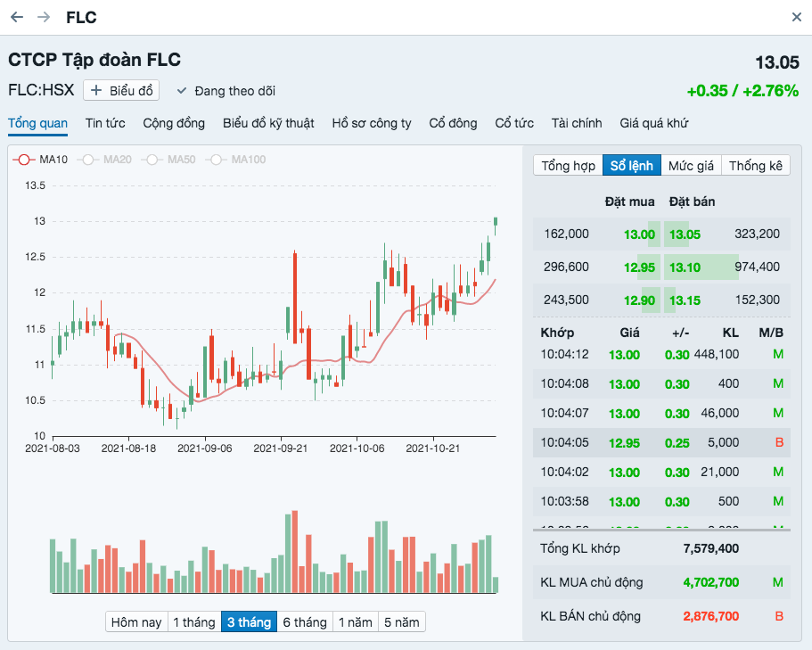The width and height of the screenshot is (812, 650).
Task: Select the Sổ lệnh panel tab
Action: [x=632, y=166]
